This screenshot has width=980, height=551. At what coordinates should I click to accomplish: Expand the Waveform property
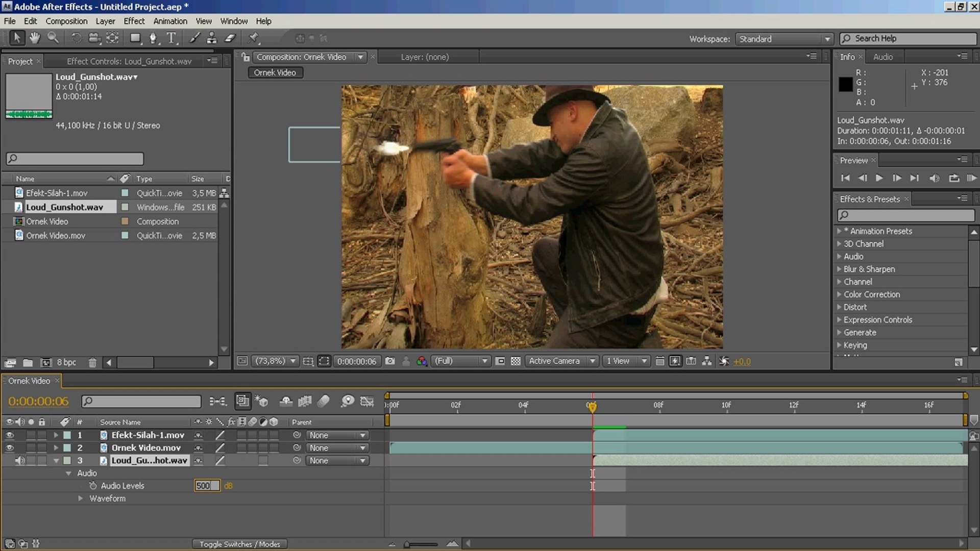[80, 498]
